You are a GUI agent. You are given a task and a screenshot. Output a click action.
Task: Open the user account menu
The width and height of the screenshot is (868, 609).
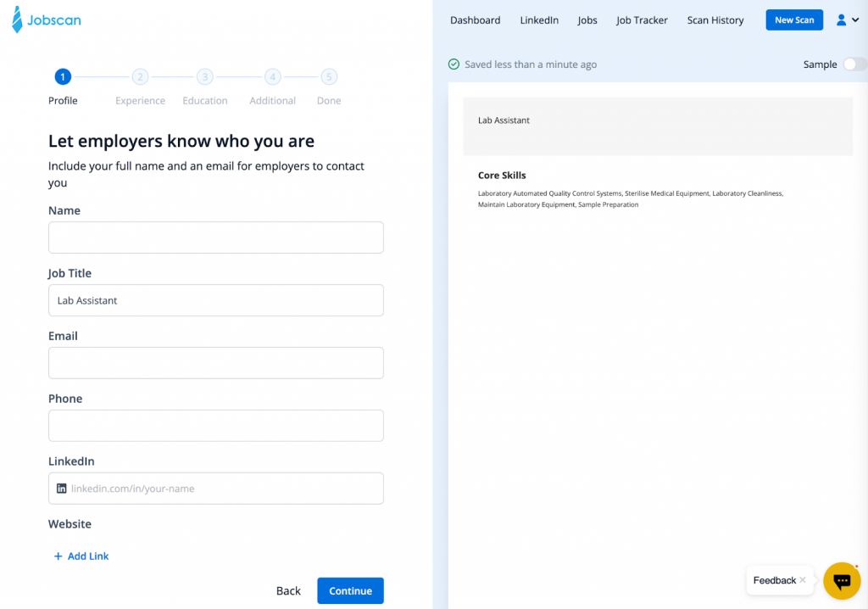coord(846,20)
